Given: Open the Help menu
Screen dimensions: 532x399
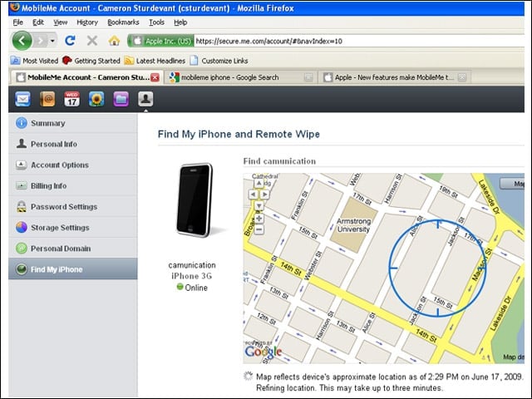Looking at the screenshot, I should pos(180,22).
